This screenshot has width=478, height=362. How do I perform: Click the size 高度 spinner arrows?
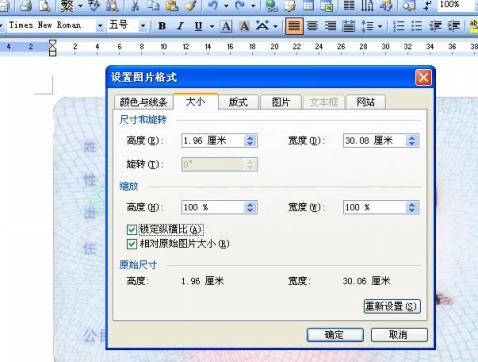(250, 141)
